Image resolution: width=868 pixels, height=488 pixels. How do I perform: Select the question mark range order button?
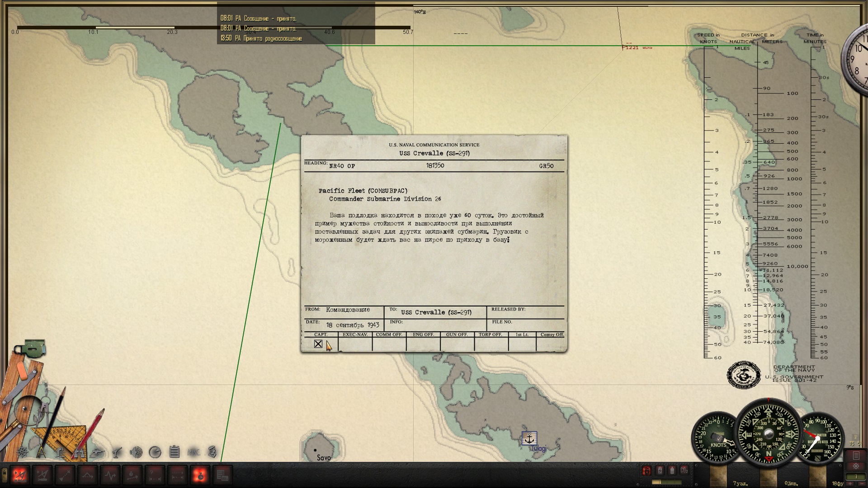(x=155, y=475)
